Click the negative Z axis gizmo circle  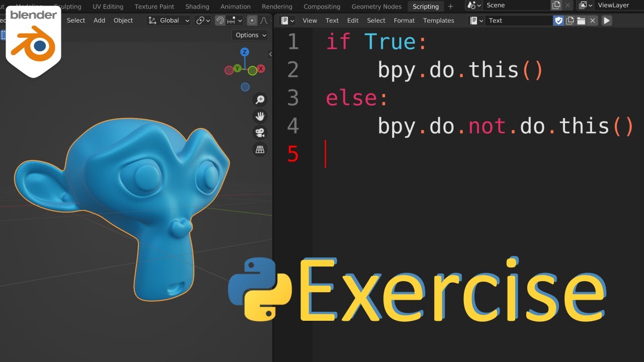245,87
